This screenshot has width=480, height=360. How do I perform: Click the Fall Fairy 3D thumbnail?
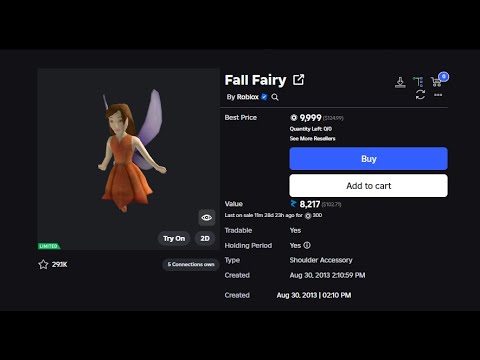[x=128, y=159]
